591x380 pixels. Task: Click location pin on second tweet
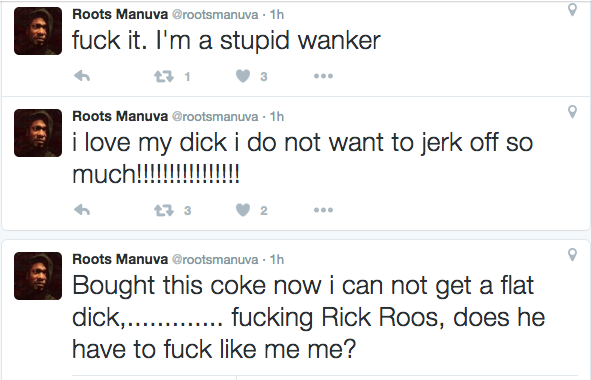[x=572, y=112]
